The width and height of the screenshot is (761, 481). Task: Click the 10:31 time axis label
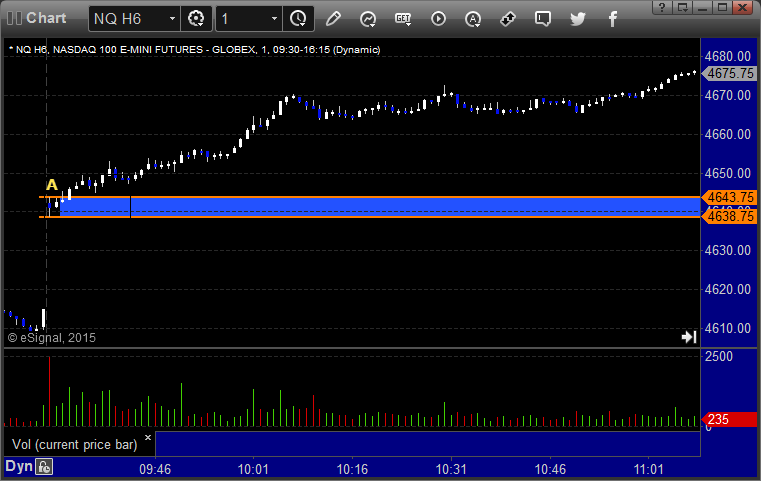451,469
